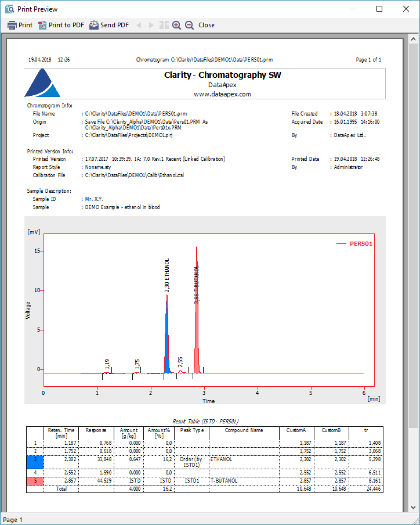The image size is (420, 525).
Task: Click the Print button in toolbar
Action: click(x=20, y=25)
